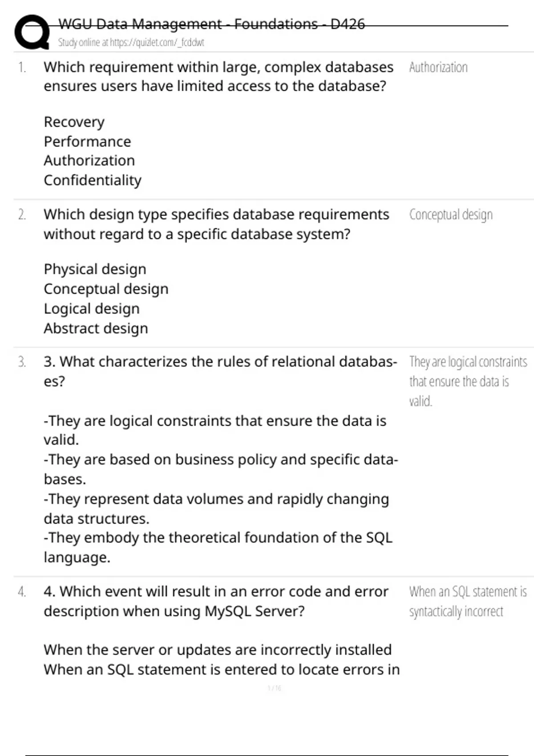534x756 pixels.
Task: Click the Quizlet Q logo
Action: pos(32,32)
